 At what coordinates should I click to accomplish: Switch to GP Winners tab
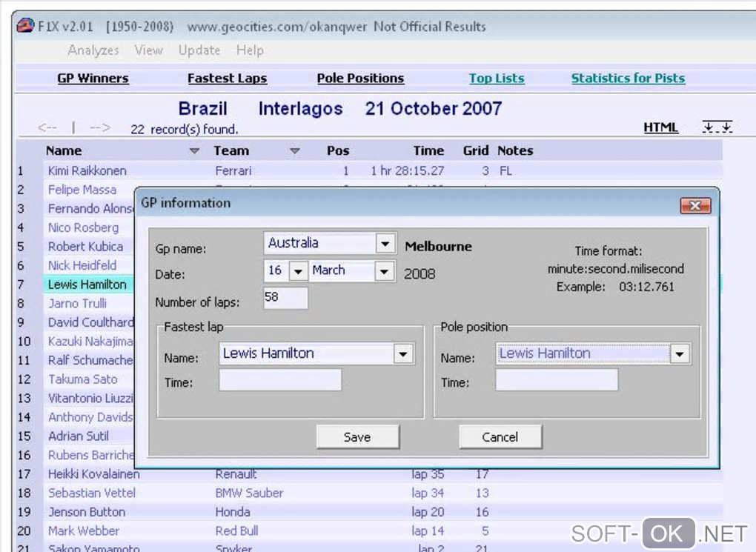(x=93, y=78)
